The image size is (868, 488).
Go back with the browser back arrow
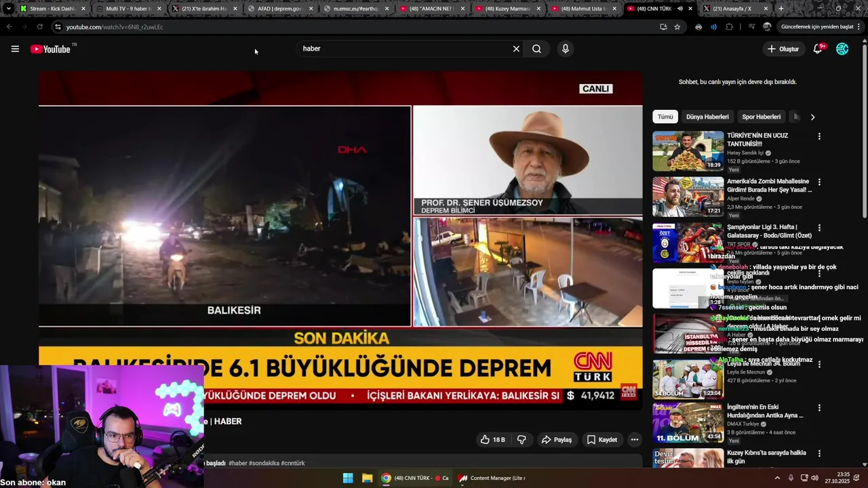[9, 27]
